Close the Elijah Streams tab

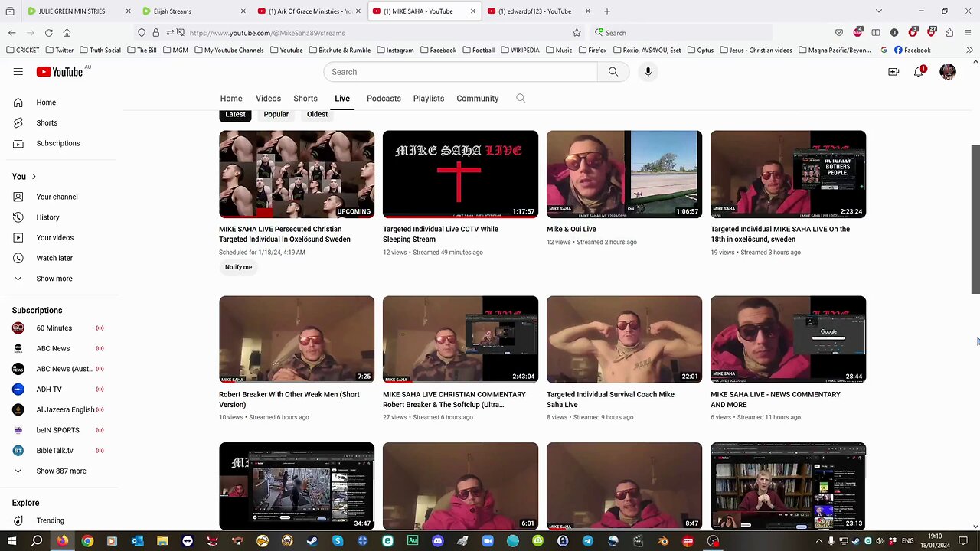pyautogui.click(x=243, y=11)
